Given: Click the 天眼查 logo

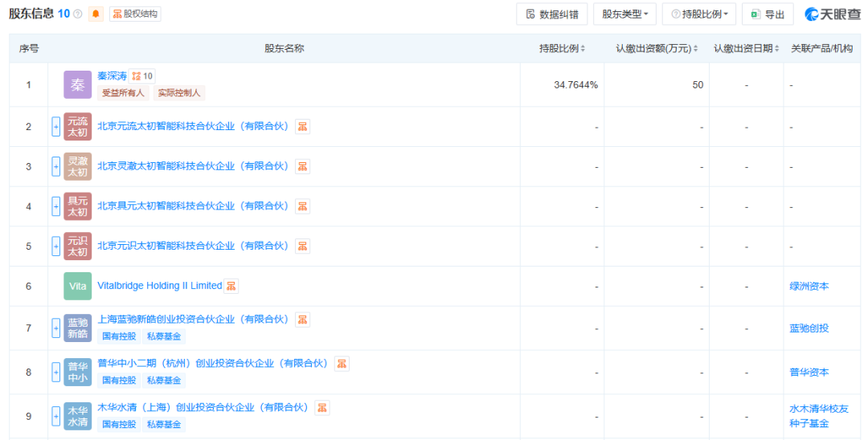Looking at the screenshot, I should (x=833, y=14).
